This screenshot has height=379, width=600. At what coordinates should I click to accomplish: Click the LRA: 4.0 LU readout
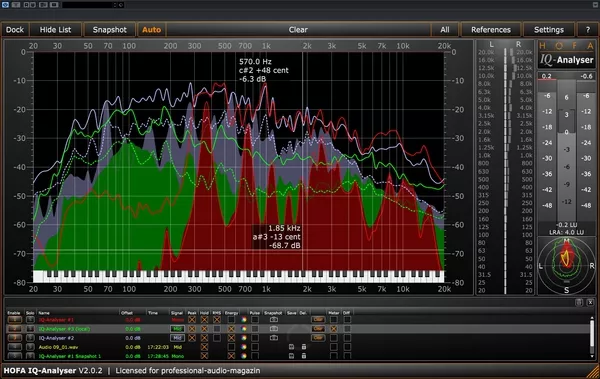point(566,232)
